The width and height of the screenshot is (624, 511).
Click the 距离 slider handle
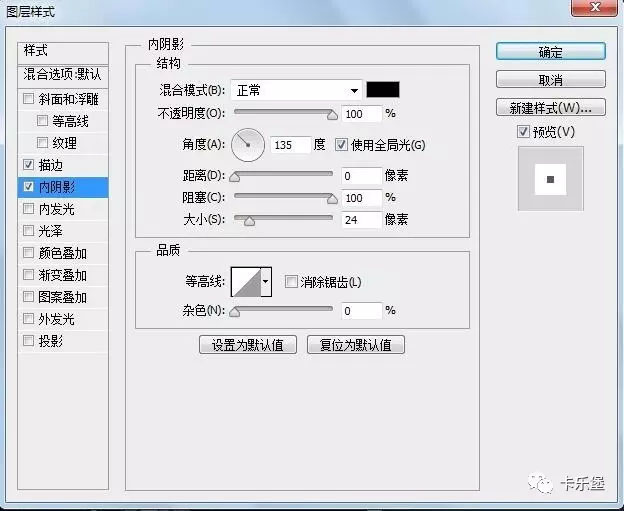coord(235,177)
